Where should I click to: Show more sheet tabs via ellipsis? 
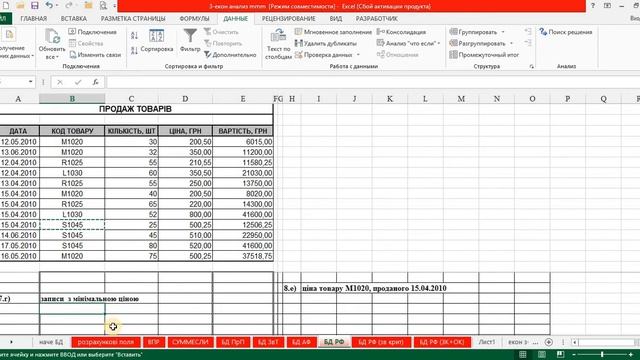[536, 342]
